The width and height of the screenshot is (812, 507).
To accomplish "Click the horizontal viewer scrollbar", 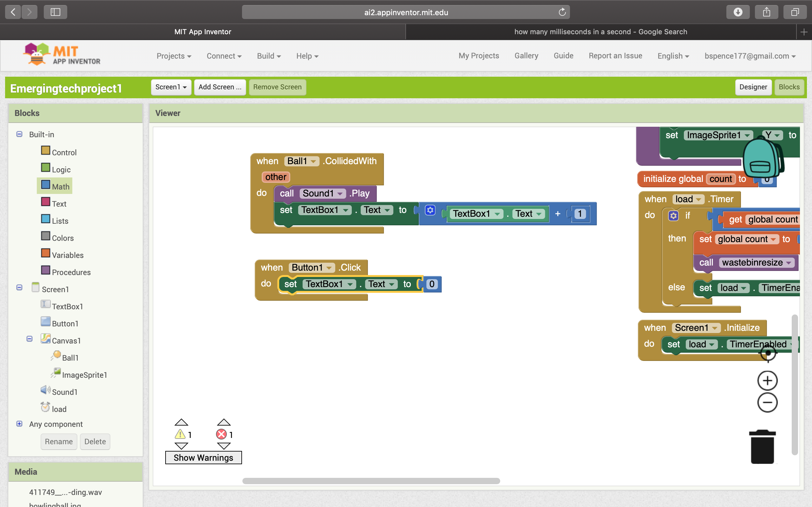I will (371, 481).
